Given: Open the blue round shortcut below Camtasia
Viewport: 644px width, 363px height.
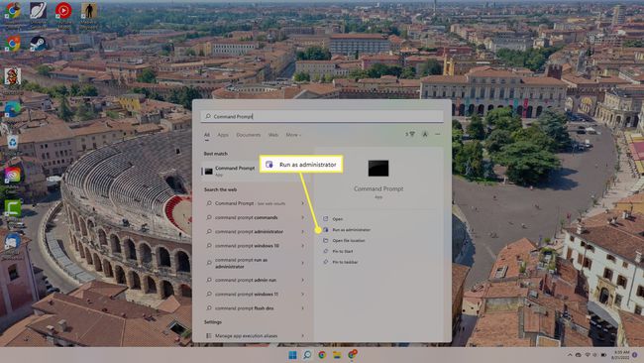Looking at the screenshot, I should [13, 241].
